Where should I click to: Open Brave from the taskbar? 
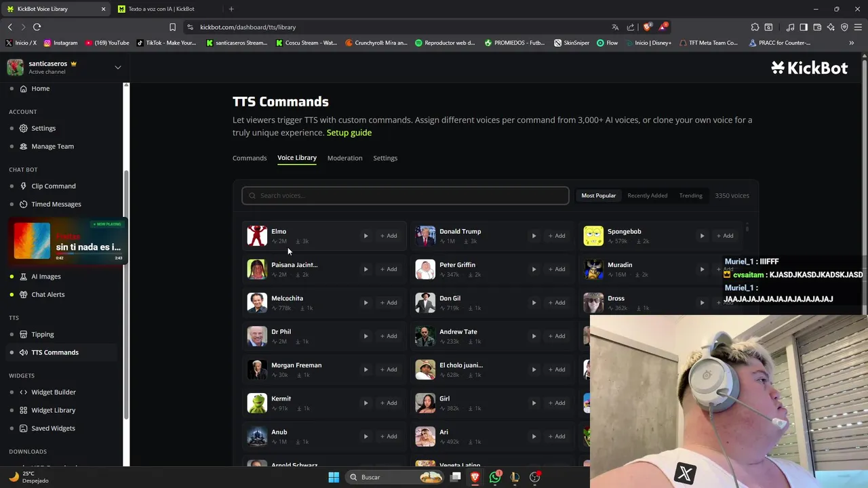coord(475,477)
